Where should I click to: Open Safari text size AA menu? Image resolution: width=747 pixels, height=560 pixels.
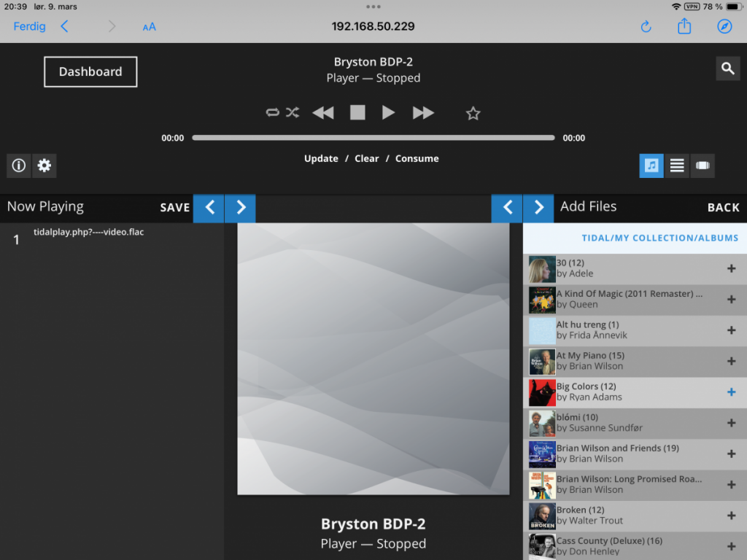(x=149, y=27)
